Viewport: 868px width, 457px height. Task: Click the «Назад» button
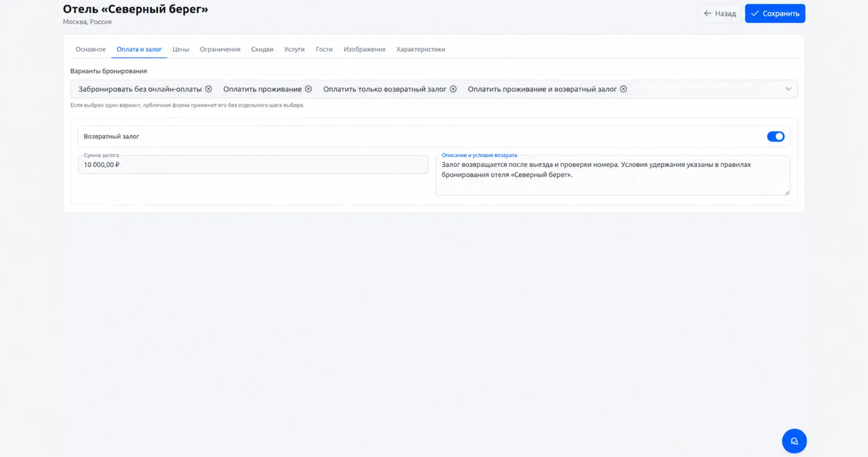pyautogui.click(x=720, y=14)
